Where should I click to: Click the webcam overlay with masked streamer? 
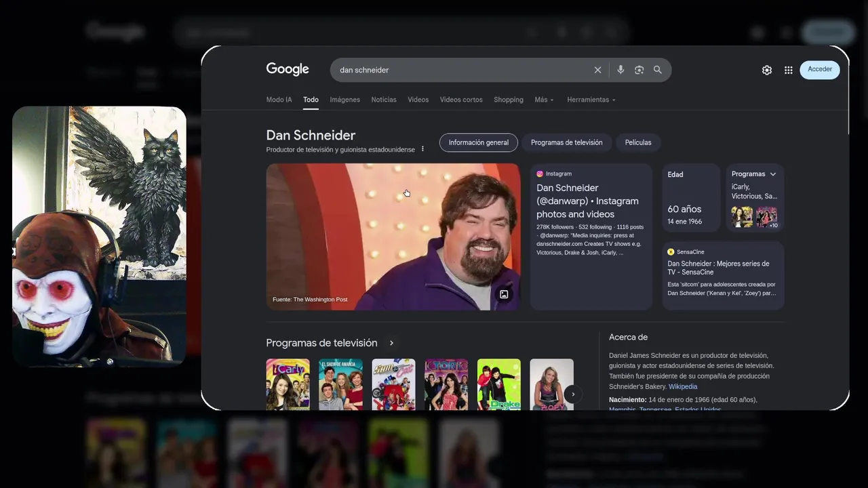click(99, 236)
